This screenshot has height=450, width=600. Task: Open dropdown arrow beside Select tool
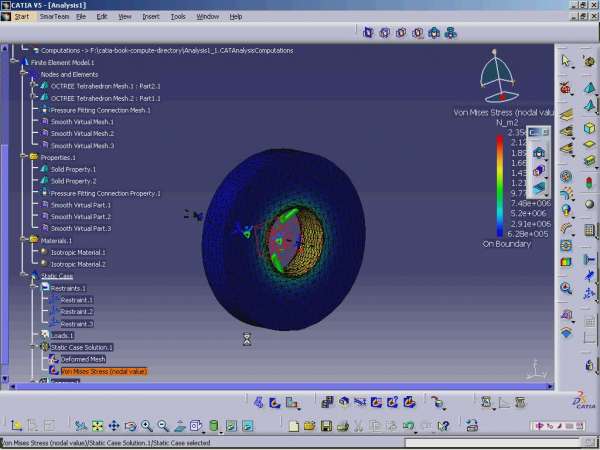(573, 68)
